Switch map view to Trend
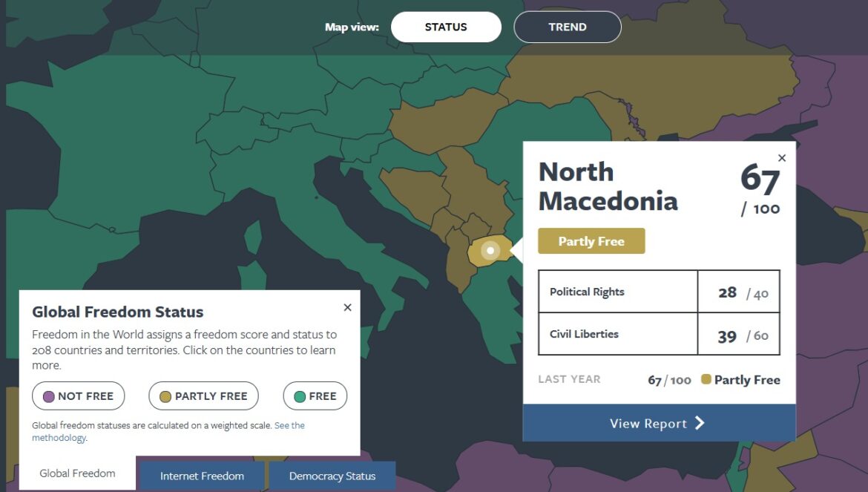 click(x=568, y=27)
